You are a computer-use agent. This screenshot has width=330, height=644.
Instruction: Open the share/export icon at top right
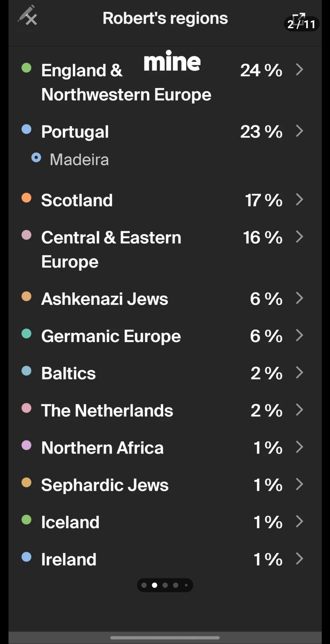pos(299,19)
